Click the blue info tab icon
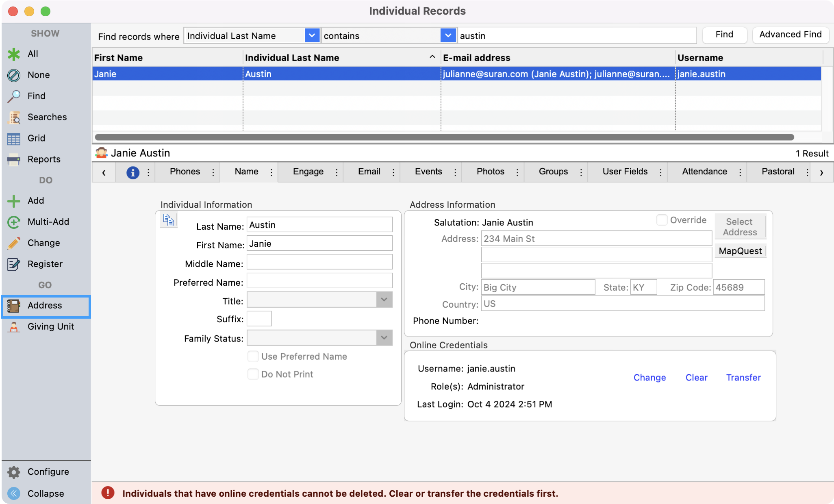 [x=132, y=172]
